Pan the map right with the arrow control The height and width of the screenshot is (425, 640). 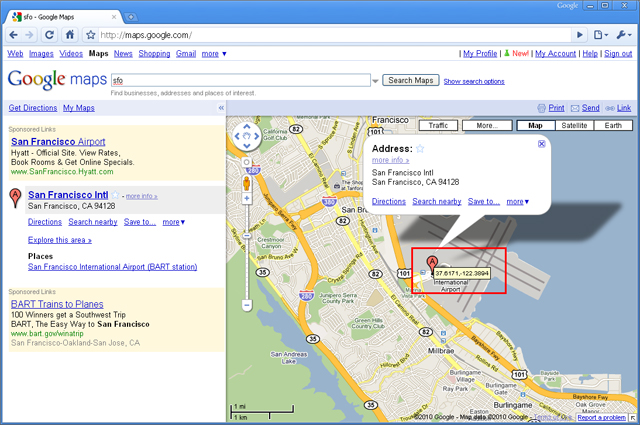(x=256, y=136)
